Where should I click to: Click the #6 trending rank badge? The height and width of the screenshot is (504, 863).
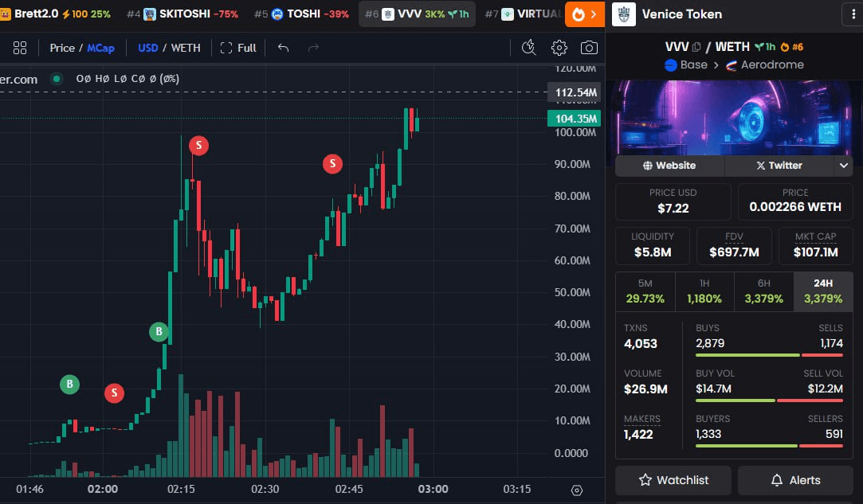click(x=793, y=47)
